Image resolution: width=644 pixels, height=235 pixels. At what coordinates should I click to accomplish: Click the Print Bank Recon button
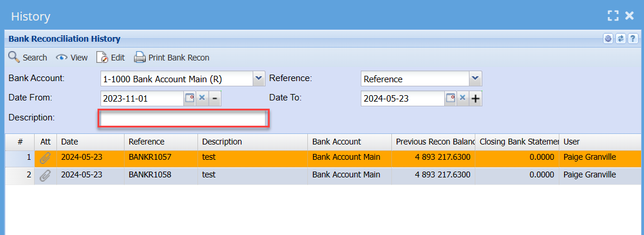[x=172, y=58]
